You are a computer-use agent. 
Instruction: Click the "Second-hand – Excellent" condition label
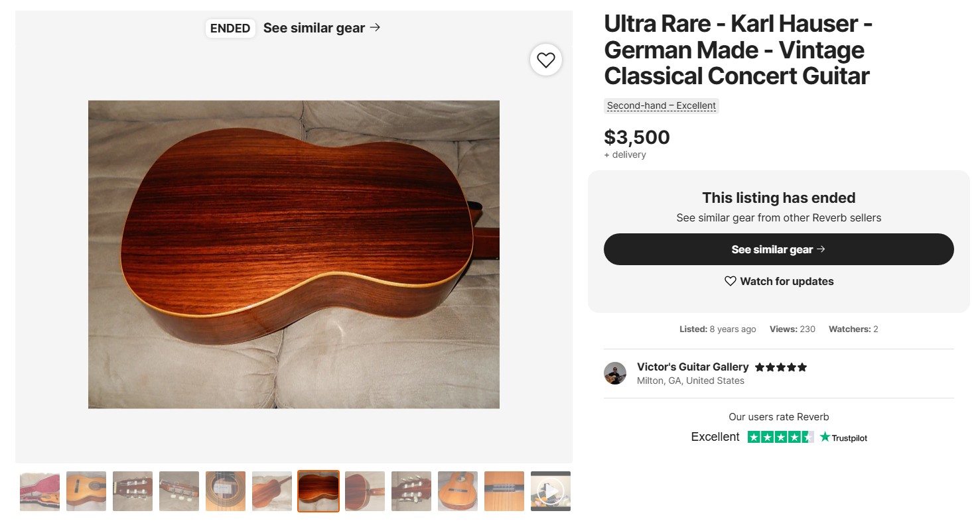pos(662,105)
